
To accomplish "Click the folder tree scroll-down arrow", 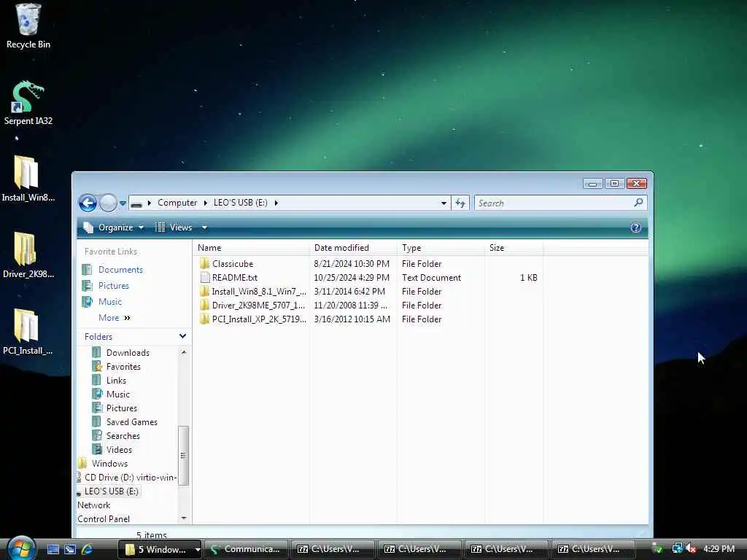I will [x=183, y=518].
